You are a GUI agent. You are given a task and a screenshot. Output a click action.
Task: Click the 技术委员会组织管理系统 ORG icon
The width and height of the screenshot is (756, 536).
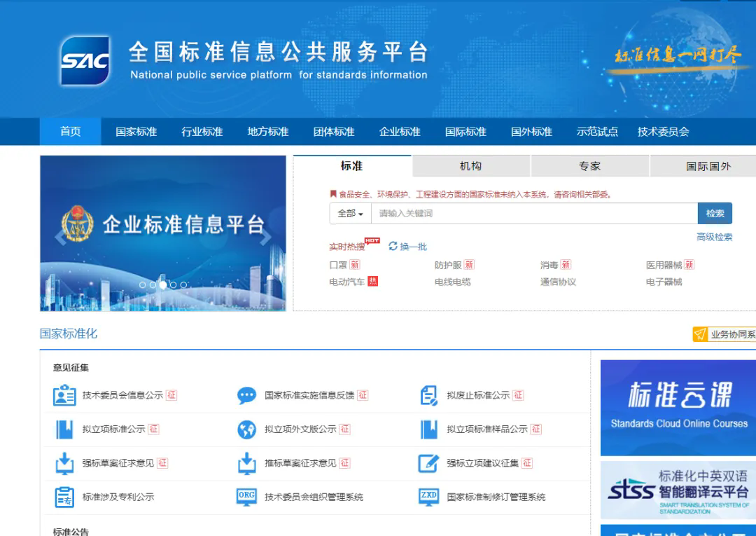(x=246, y=497)
